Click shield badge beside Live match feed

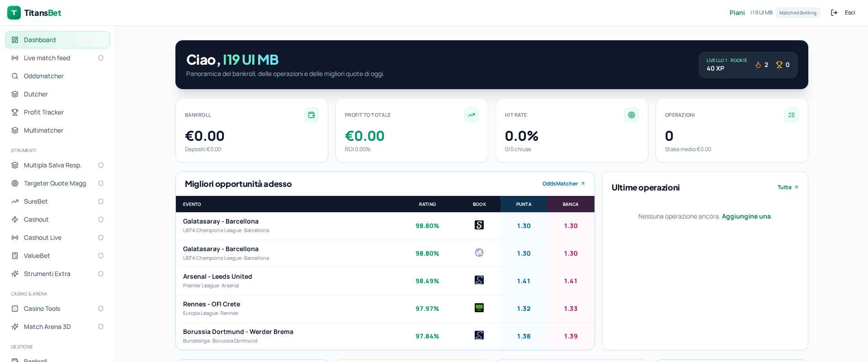(101, 58)
